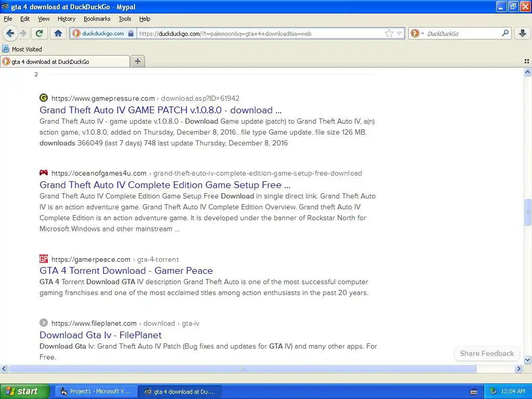The width and height of the screenshot is (532, 399).
Task: Click the duckduckgo.com site identity button
Action: click(x=103, y=33)
